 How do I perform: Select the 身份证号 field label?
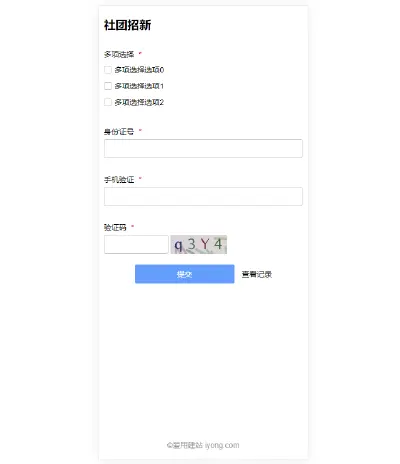[119, 131]
